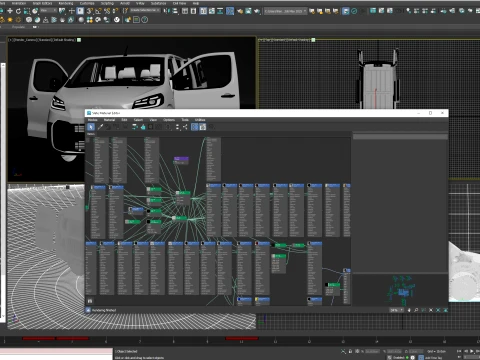
Task: Open the Civil View menu
Action: (179, 3)
